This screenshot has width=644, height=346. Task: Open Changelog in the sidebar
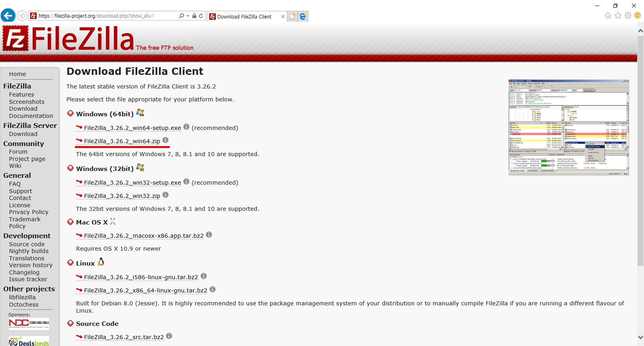coord(24,272)
